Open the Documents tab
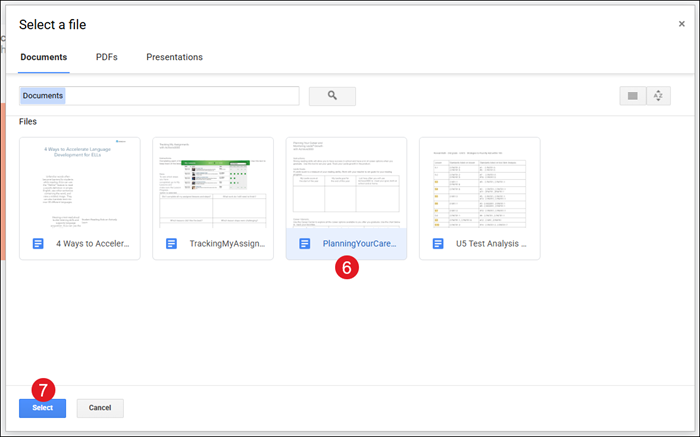 pyautogui.click(x=44, y=57)
